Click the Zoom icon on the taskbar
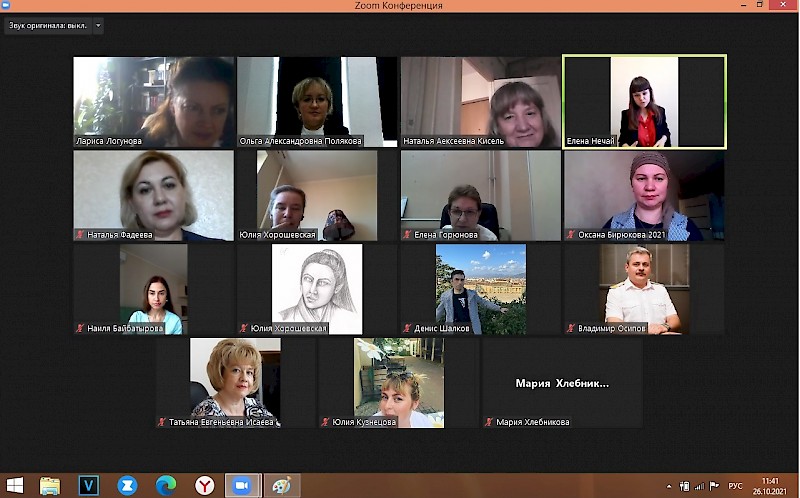800x498 pixels. tap(241, 485)
